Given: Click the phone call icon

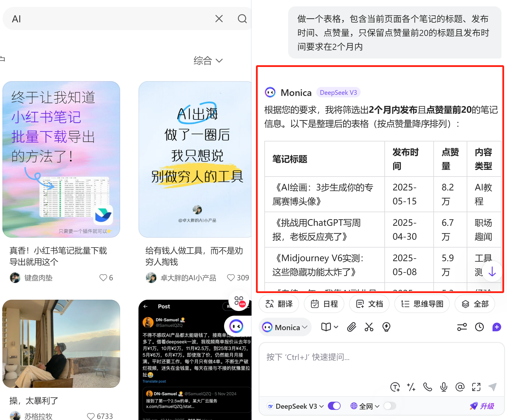Looking at the screenshot, I should coord(428,387).
